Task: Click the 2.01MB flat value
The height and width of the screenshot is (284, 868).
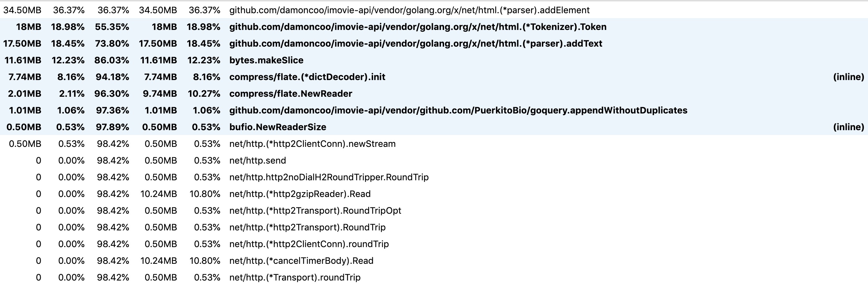Action: click(x=25, y=94)
